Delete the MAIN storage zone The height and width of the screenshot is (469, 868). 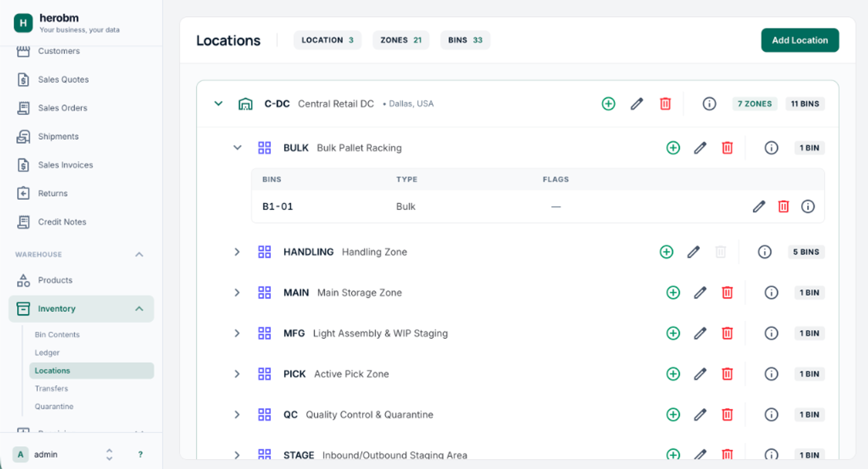(x=727, y=293)
